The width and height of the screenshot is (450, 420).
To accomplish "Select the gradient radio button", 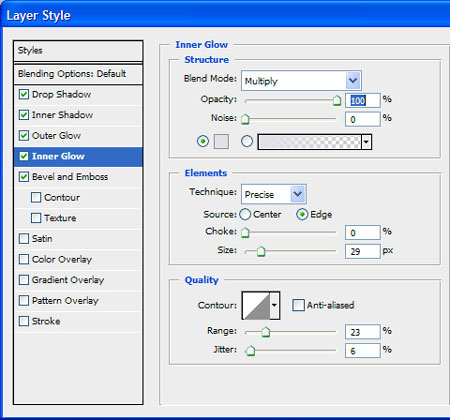I will (247, 141).
